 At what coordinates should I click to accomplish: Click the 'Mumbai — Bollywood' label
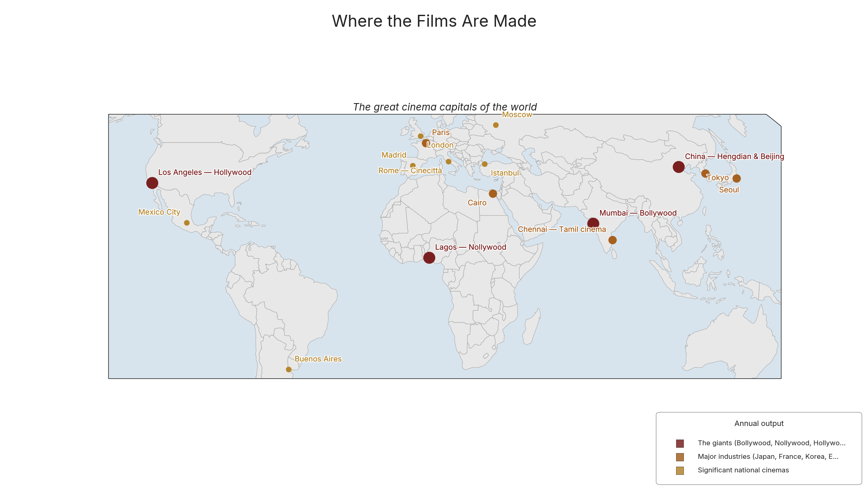[x=638, y=213]
